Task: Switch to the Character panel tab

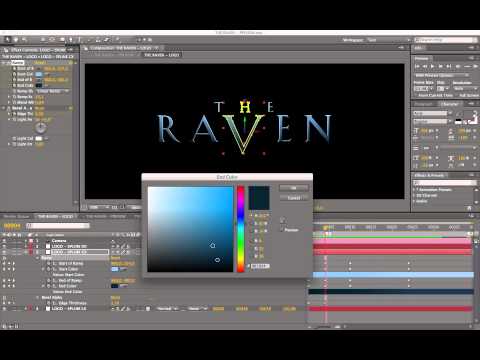Action: click(x=449, y=104)
